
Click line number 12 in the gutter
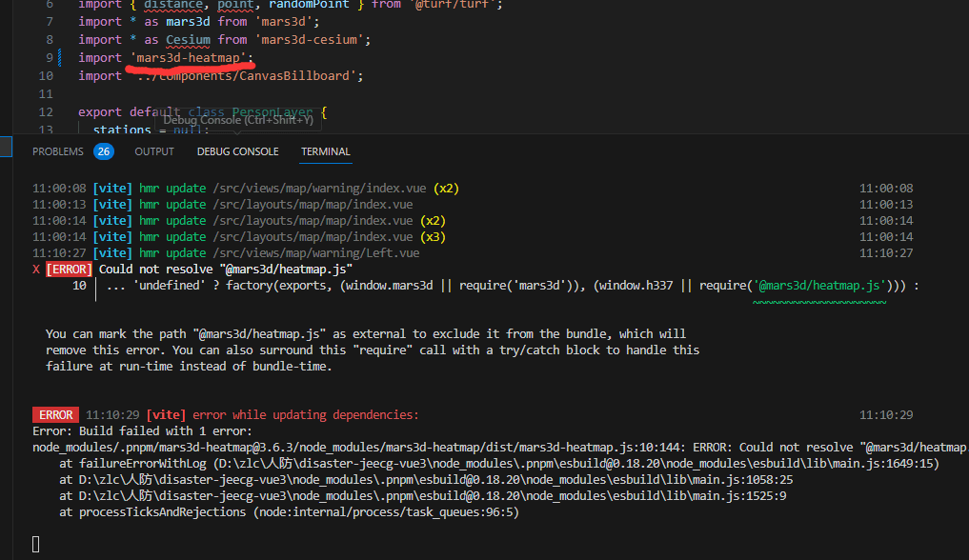click(47, 111)
